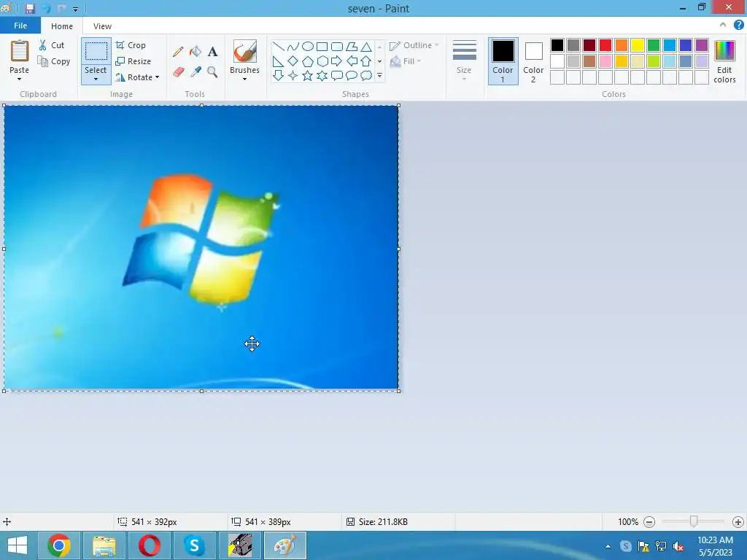Open the Fill dropdown
Image resolution: width=747 pixels, height=560 pixels.
point(406,61)
